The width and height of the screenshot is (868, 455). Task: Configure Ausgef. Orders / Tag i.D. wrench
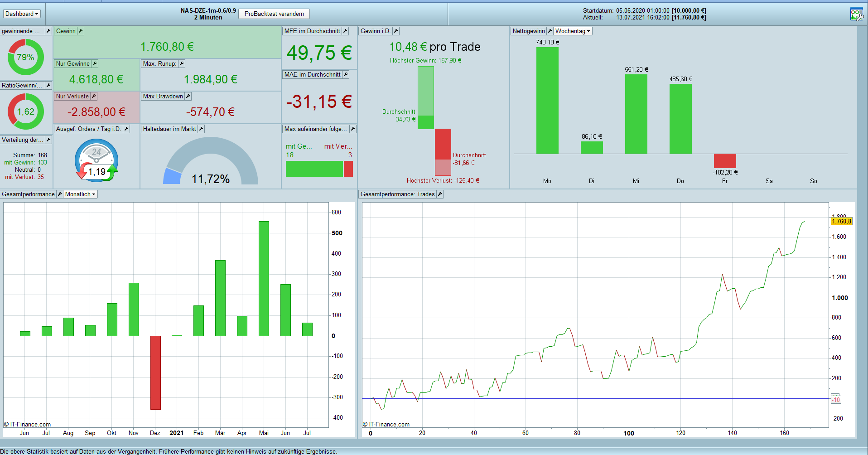point(126,129)
